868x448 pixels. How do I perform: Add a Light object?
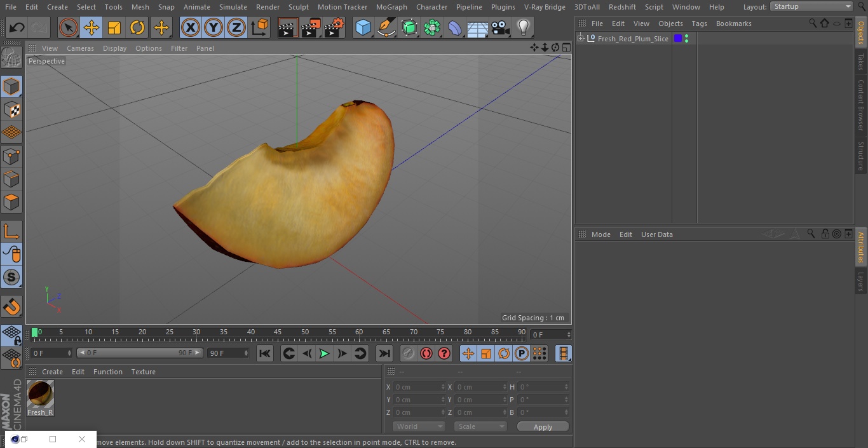tap(523, 27)
